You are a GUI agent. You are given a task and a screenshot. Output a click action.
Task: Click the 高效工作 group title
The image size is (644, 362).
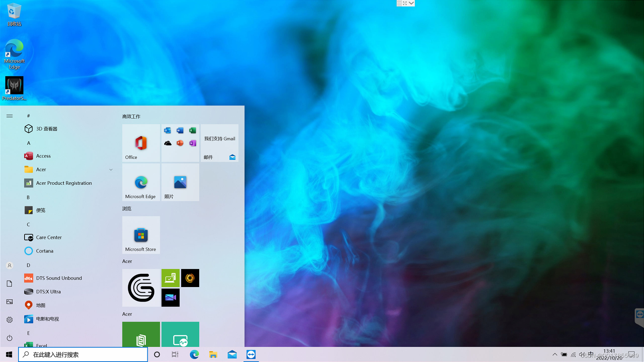131,116
